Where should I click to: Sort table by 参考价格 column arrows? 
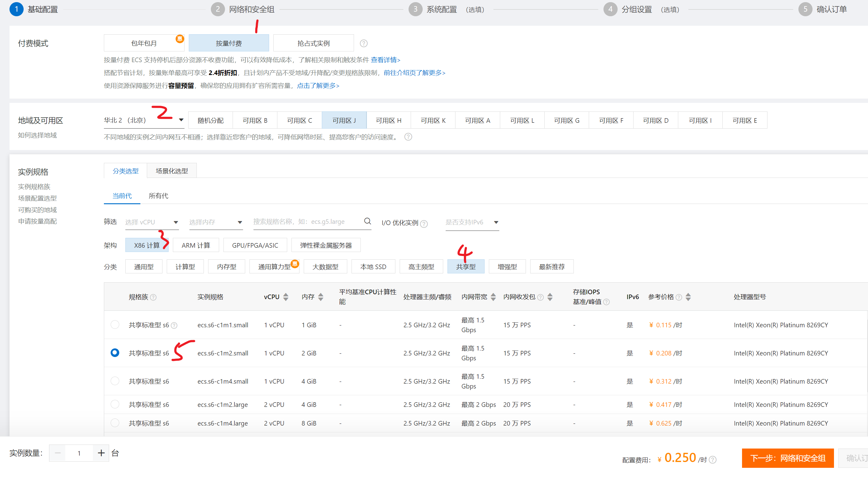pyautogui.click(x=688, y=297)
